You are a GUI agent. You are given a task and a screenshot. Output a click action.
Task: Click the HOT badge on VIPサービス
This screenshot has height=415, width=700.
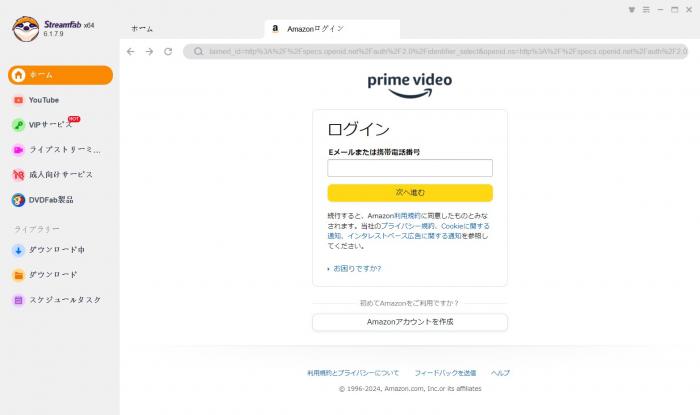[x=74, y=119]
